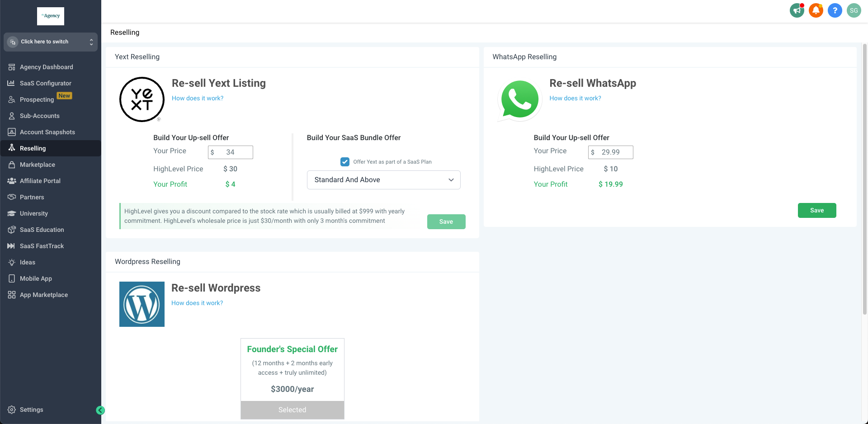Click the blue help question mark icon
The width and height of the screenshot is (868, 424).
pyautogui.click(x=835, y=10)
